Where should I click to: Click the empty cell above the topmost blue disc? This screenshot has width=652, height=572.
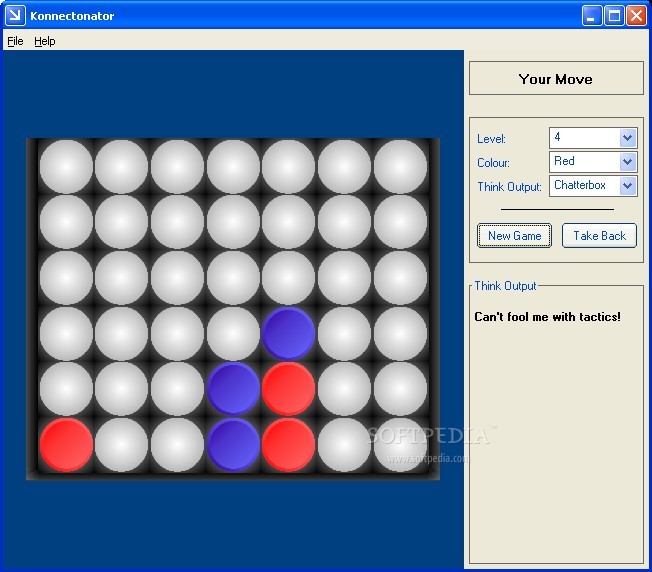pos(288,278)
